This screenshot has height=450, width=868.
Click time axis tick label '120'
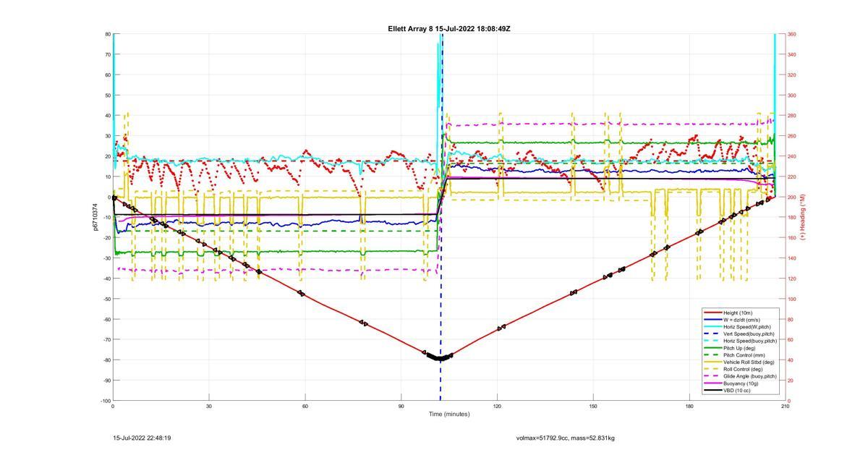(x=497, y=406)
